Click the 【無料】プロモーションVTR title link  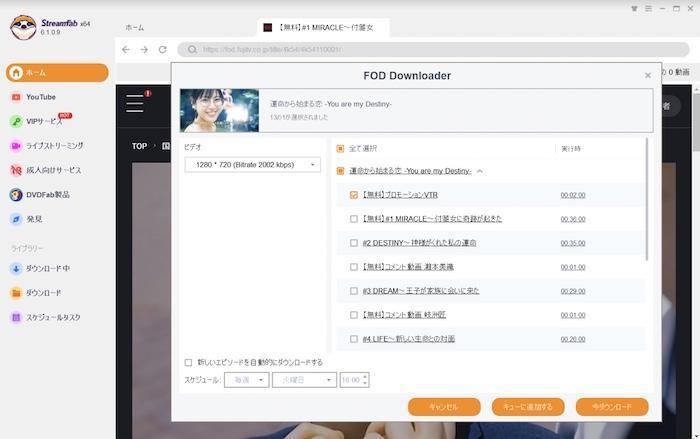point(400,195)
